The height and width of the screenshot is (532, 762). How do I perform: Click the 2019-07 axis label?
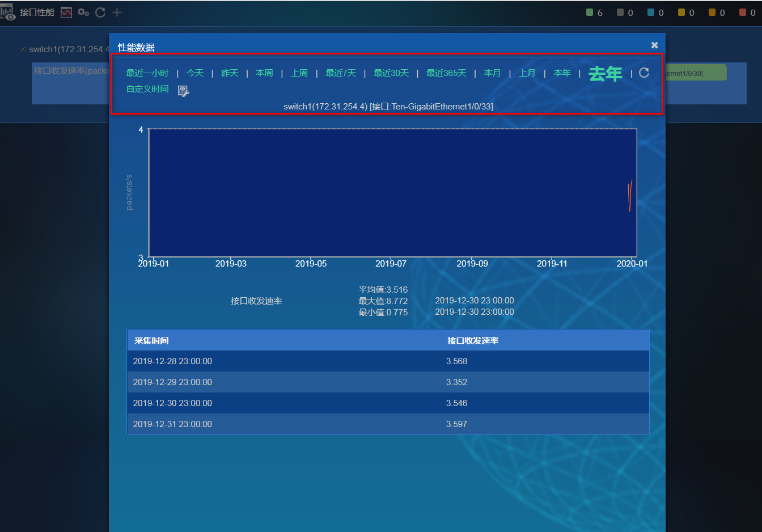click(x=391, y=264)
